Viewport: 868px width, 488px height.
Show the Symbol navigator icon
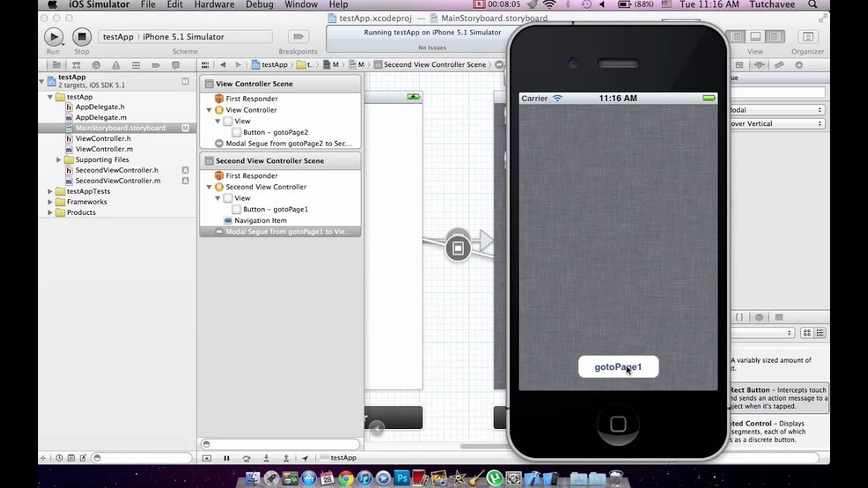coord(76,65)
